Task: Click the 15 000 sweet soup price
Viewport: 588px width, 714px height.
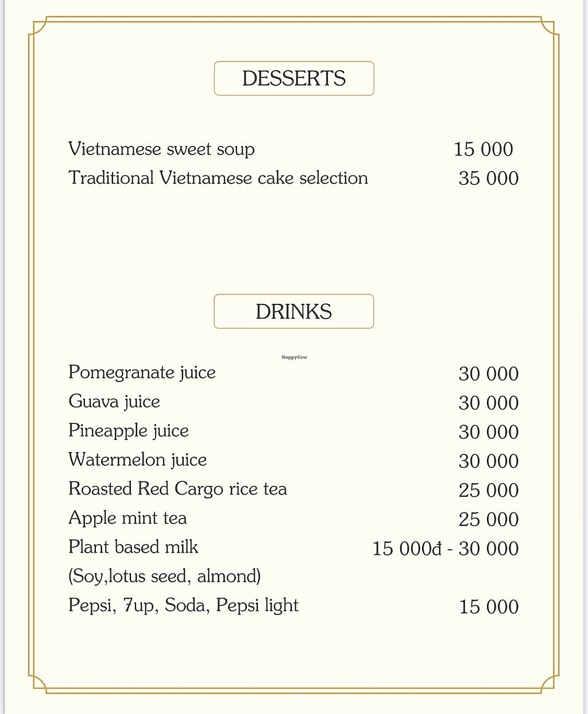Action: (483, 149)
